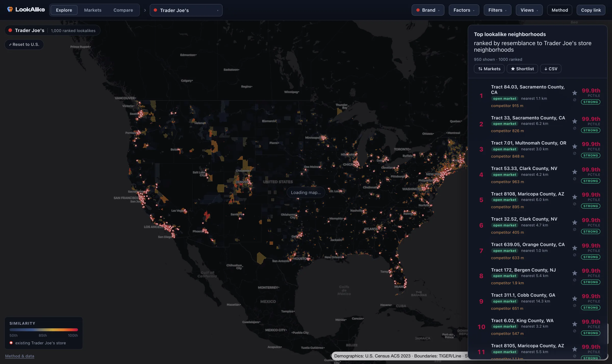612x364 pixels.
Task: Click the similarity gradient legend bar
Action: pyautogui.click(x=44, y=330)
